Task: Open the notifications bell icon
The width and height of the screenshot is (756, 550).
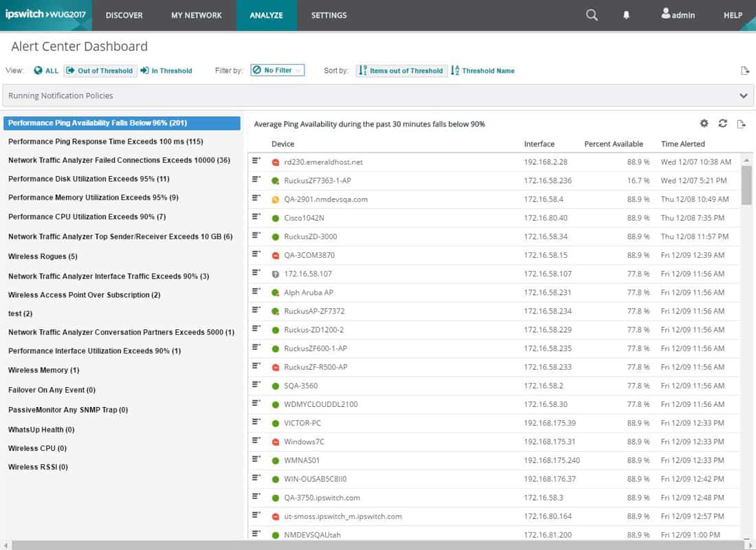Action: click(x=626, y=15)
